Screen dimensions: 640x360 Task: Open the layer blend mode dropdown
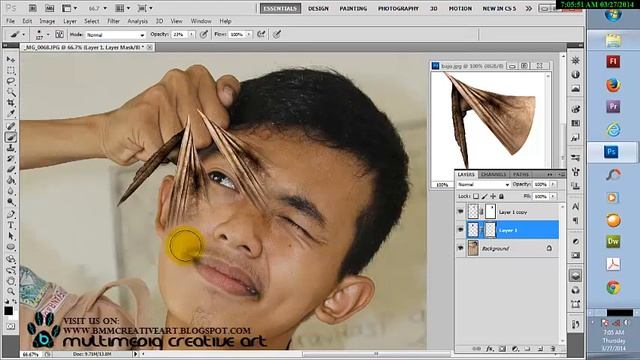tap(483, 184)
